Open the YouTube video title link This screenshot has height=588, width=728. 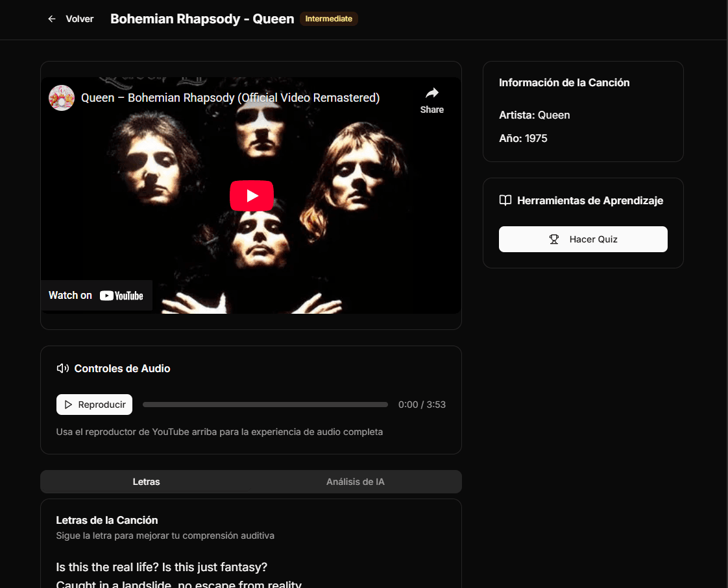[230, 98]
